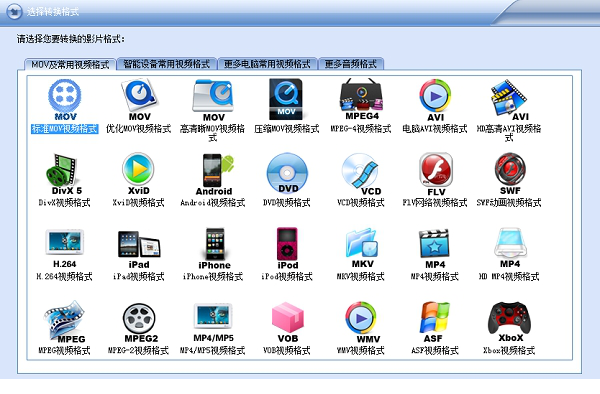Pick the DVD disc format icon
This screenshot has height=394, width=600.
(x=287, y=173)
